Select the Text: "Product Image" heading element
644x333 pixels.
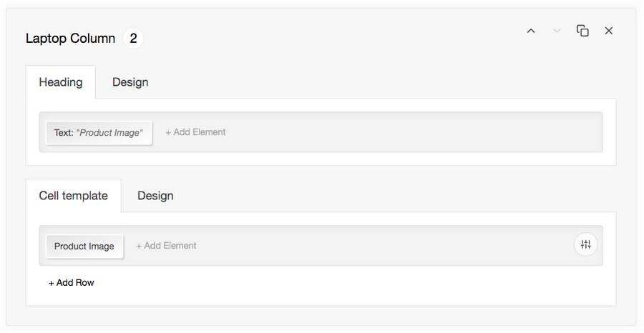[99, 133]
